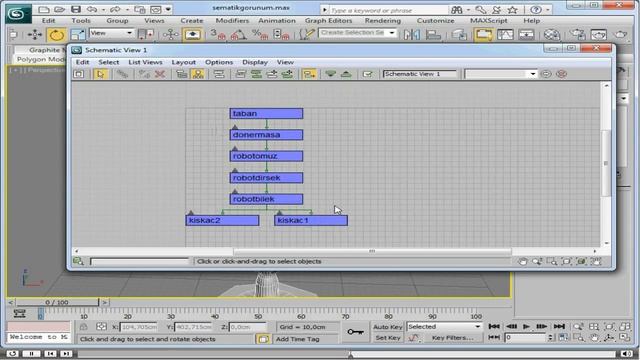This screenshot has width=640, height=360.
Task: Select the robotdirsek node
Action: [266, 178]
